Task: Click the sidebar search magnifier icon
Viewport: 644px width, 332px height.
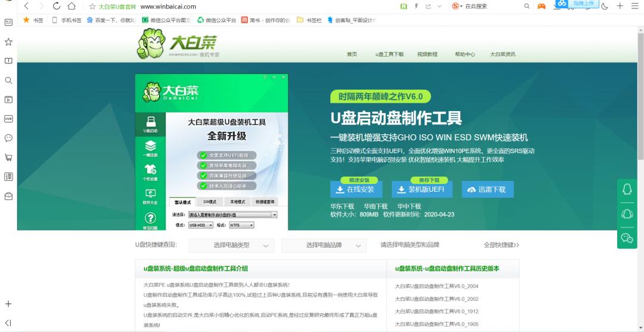Action: pyautogui.click(x=8, y=80)
